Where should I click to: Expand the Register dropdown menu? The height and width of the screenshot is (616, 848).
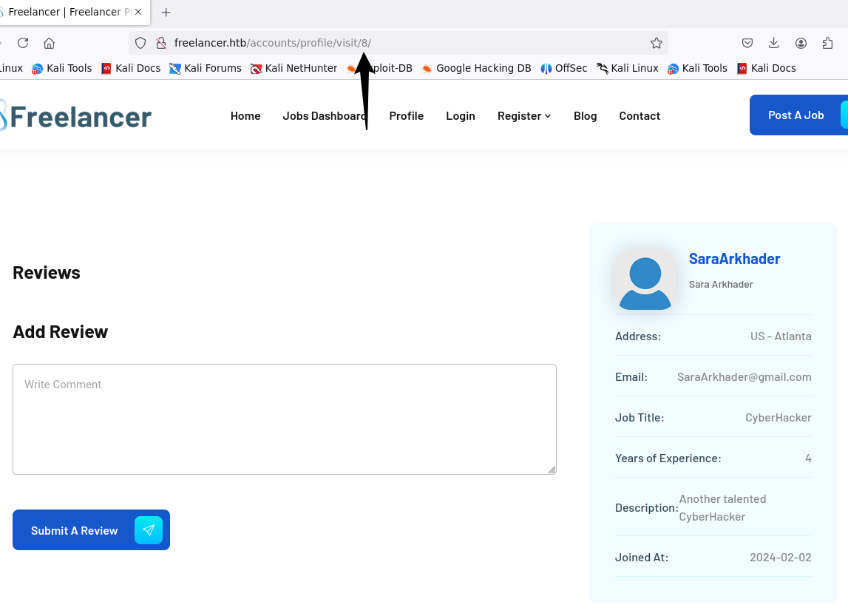[x=524, y=116]
